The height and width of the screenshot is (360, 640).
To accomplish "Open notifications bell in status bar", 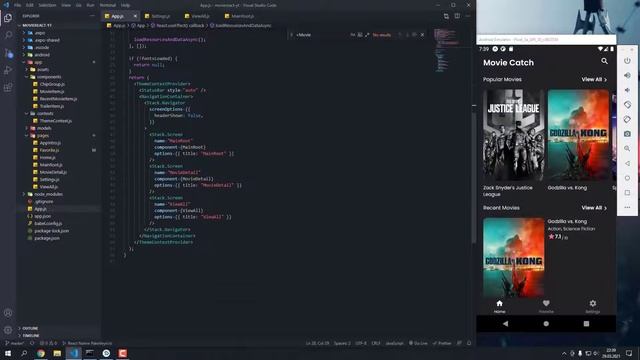I will [x=469, y=343].
